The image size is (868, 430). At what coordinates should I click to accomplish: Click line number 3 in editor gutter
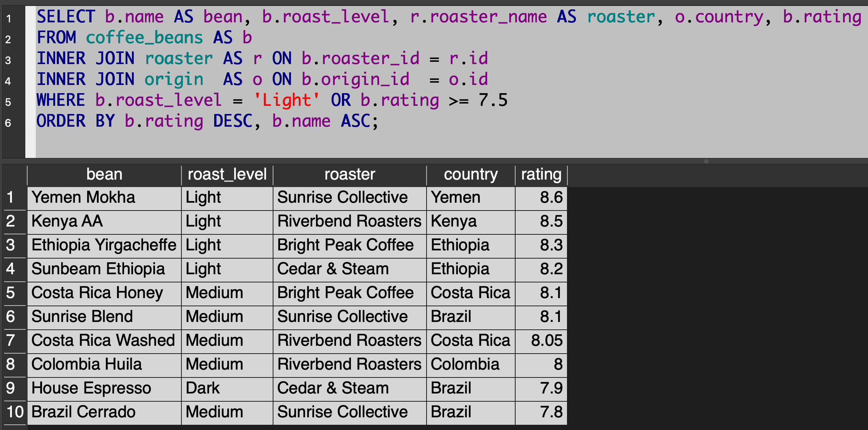tap(8, 60)
